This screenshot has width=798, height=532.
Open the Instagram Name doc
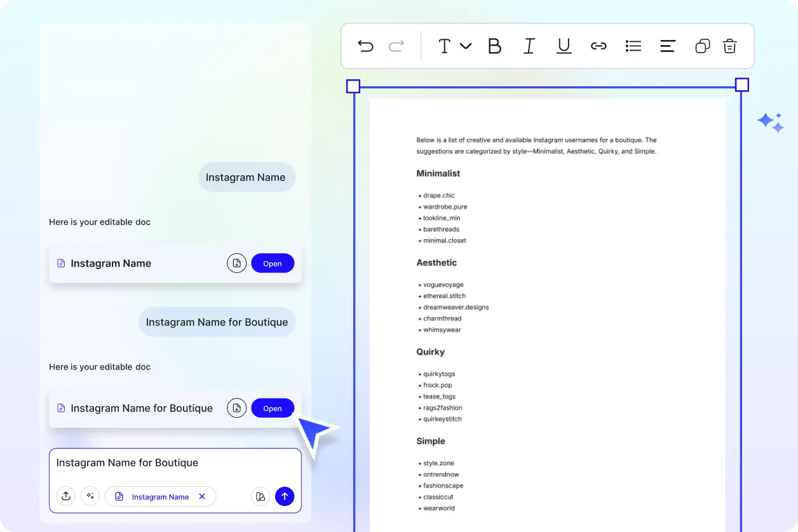tap(273, 263)
